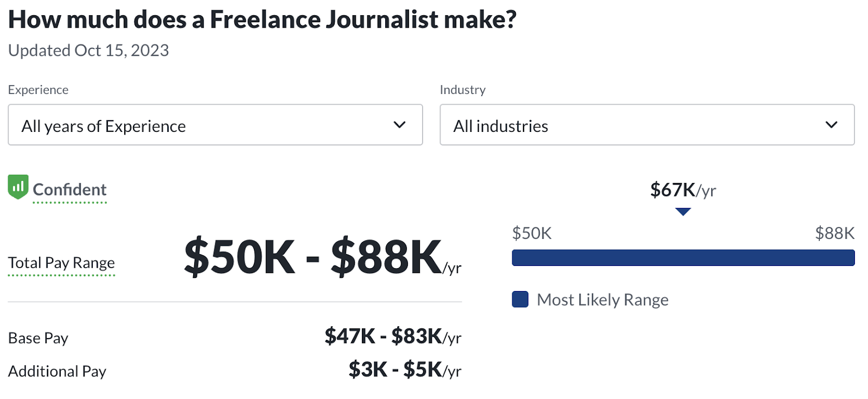Open the All years of Experience dropdown

coord(215,125)
